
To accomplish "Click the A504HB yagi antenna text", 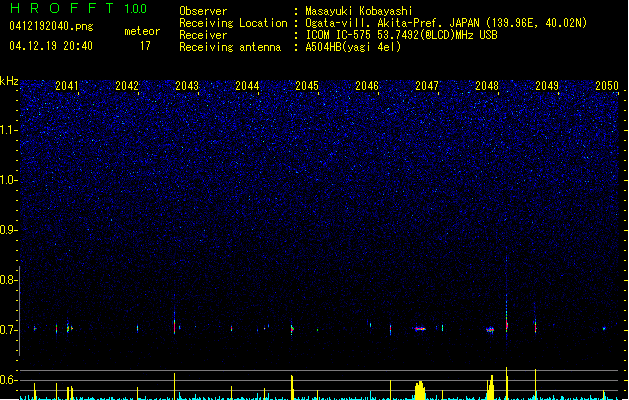I will 353,47.
